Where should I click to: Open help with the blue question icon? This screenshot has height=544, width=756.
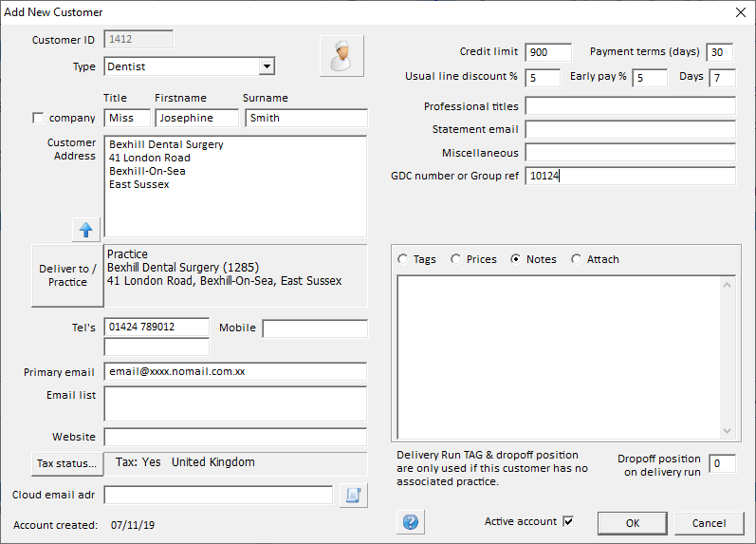click(411, 523)
